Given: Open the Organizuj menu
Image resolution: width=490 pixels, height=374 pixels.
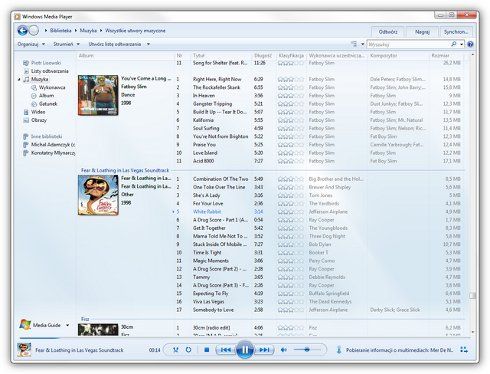Looking at the screenshot, I should pos(31,44).
